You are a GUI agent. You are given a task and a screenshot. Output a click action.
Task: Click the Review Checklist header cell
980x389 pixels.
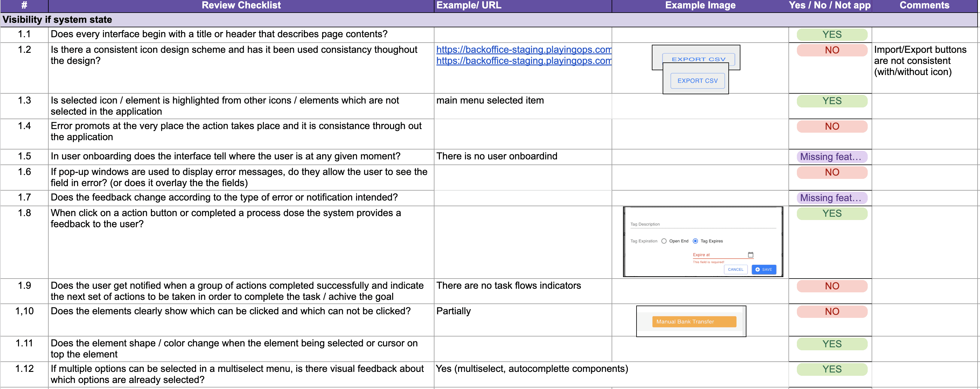point(241,5)
